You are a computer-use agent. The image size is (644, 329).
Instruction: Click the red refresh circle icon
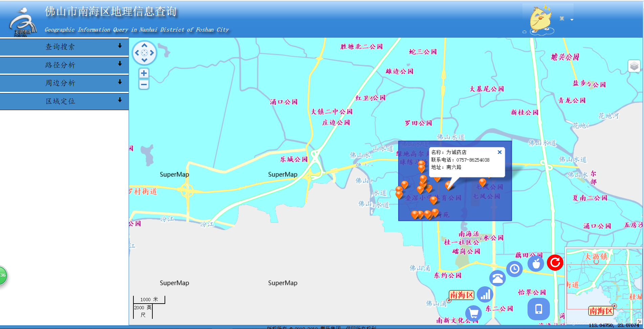click(555, 263)
